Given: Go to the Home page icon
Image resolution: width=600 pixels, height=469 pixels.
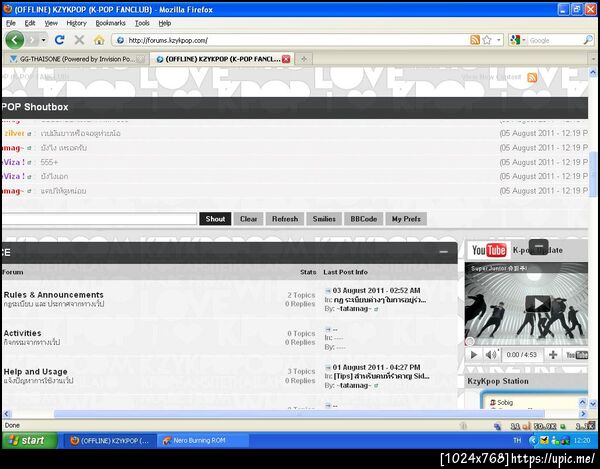Looking at the screenshot, I should [x=99, y=40].
